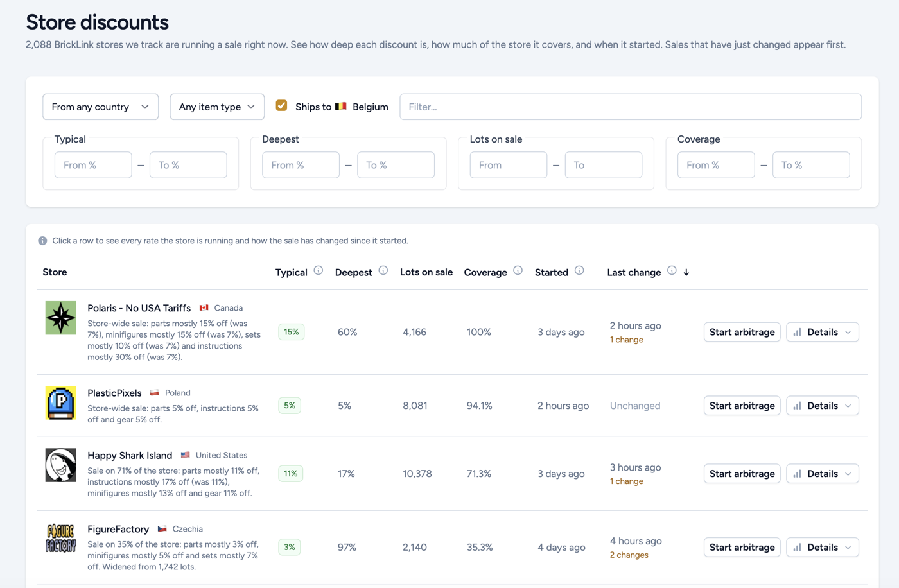Click the 'Unchanged' text for PlasticPixels
The width and height of the screenshot is (899, 588).
[635, 406]
